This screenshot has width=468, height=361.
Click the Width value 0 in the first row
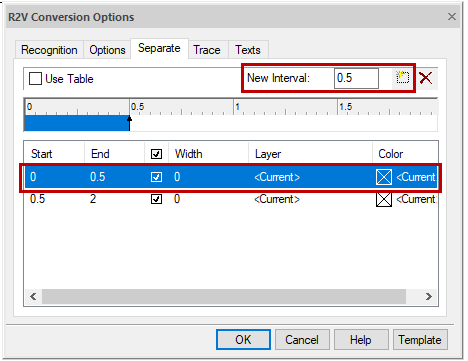click(177, 177)
